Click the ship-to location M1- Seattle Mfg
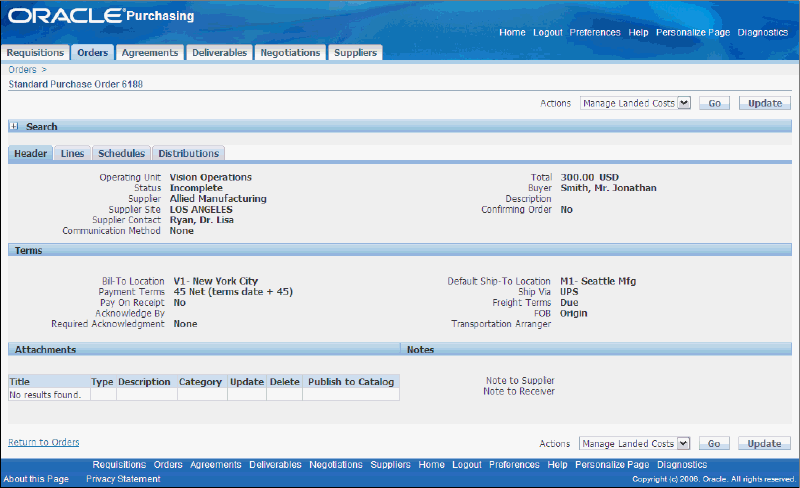Image resolution: width=800 pixels, height=488 pixels. (x=598, y=281)
